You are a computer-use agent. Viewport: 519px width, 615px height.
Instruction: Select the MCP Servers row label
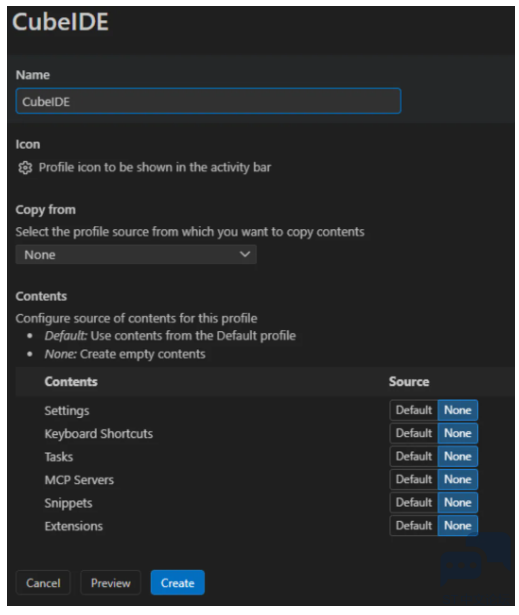79,480
